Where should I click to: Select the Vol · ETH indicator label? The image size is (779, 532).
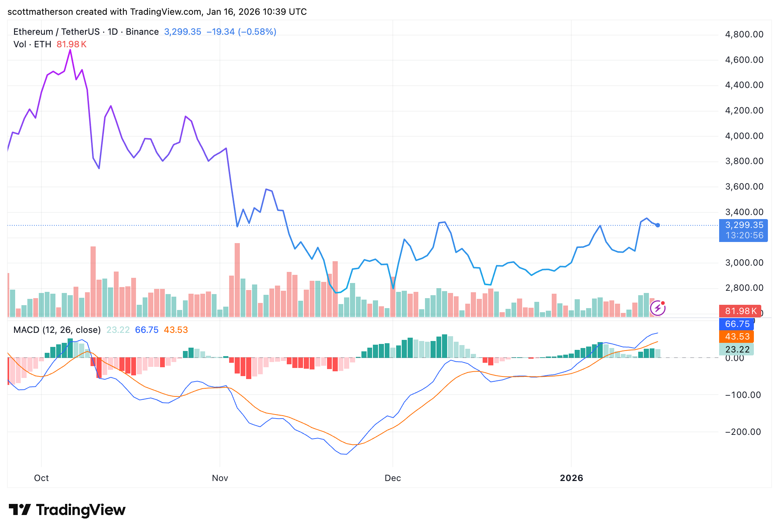(x=33, y=44)
